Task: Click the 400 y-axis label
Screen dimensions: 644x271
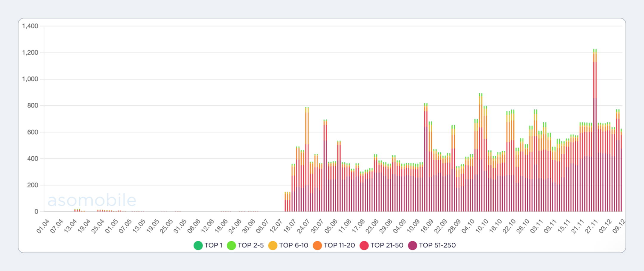Action: coord(33,158)
